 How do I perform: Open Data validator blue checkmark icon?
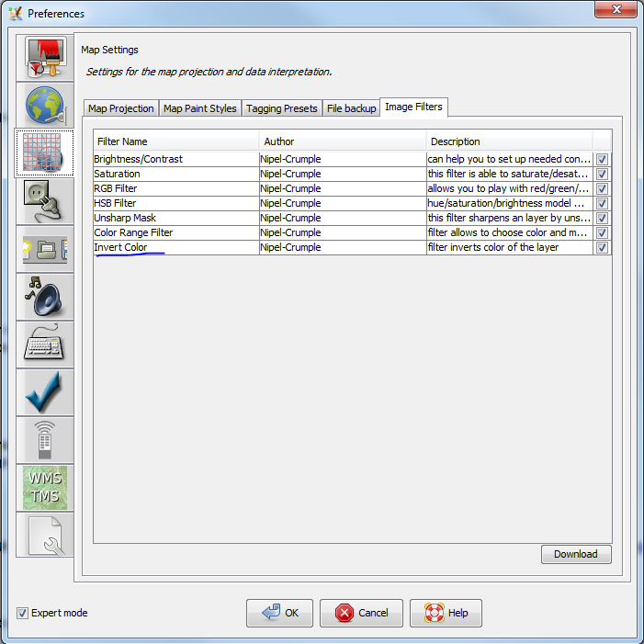45,391
